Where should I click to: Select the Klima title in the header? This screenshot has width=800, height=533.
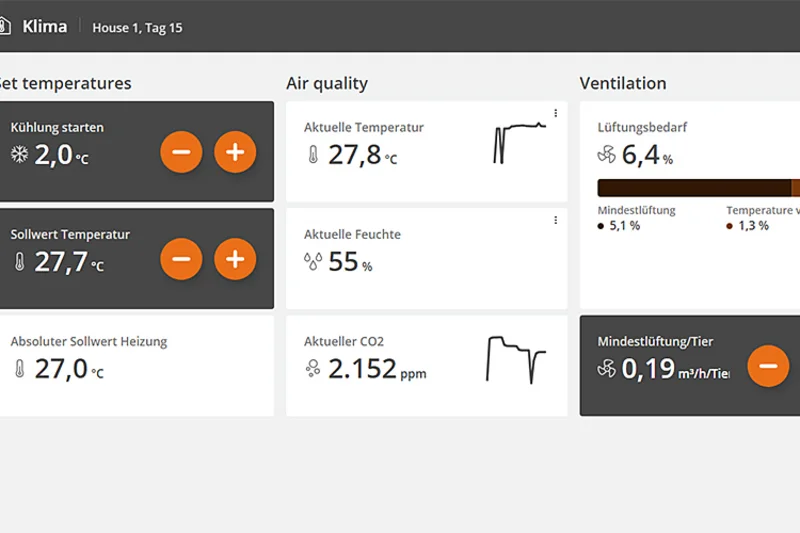45,27
